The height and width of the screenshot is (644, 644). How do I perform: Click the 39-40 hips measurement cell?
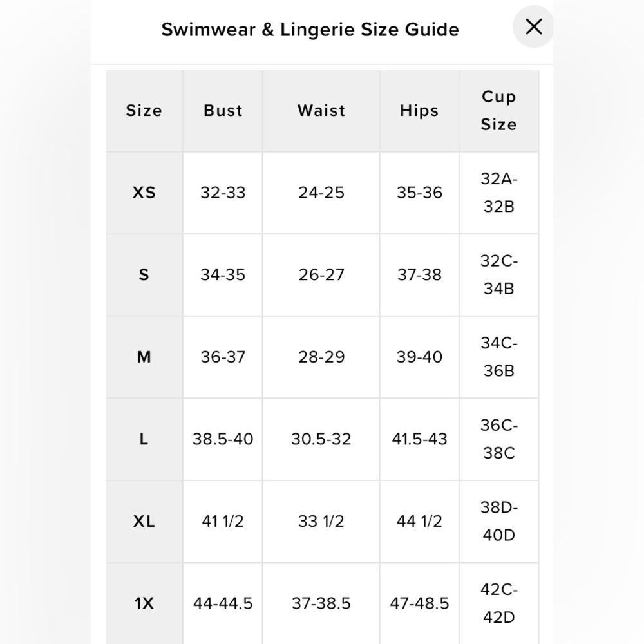tap(419, 357)
